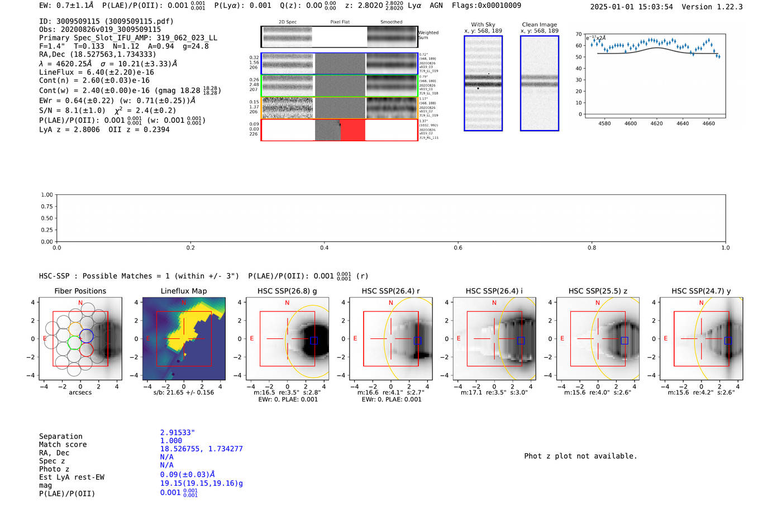Select the HSC SSP(26.4) i cutout
This screenshot has height=532, width=782.
pos(494,339)
